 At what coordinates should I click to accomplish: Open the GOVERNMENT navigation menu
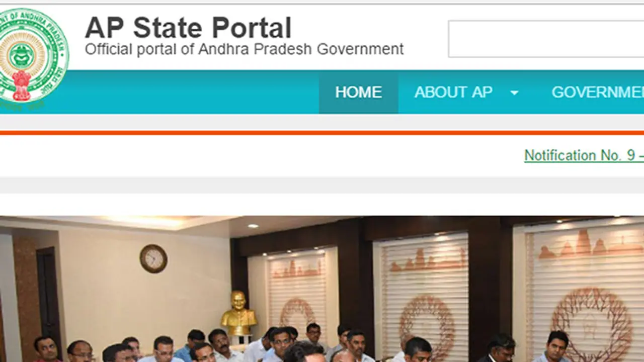(x=598, y=92)
